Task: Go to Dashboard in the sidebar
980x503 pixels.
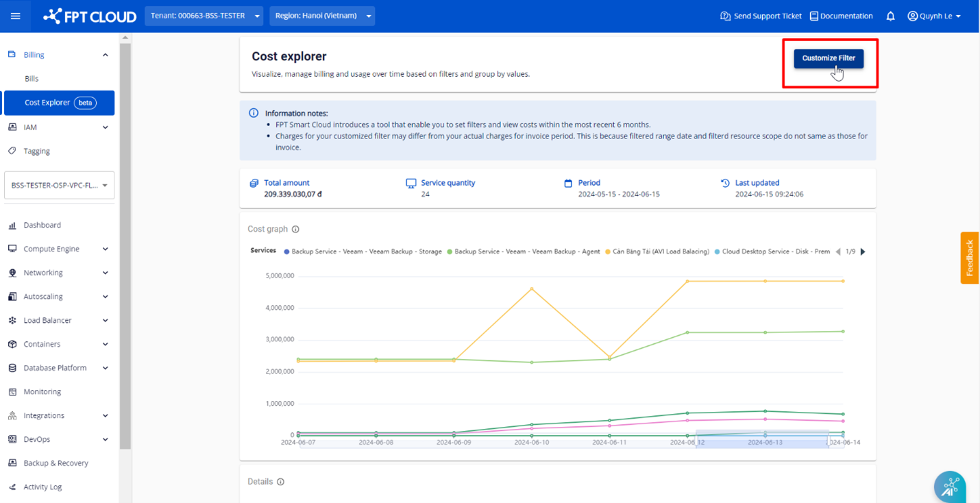Action: click(x=42, y=225)
